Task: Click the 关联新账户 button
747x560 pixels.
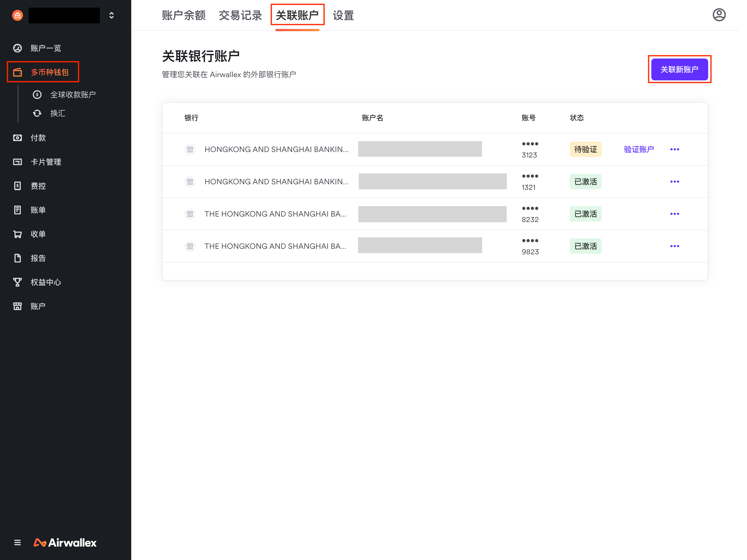Action: 679,69
